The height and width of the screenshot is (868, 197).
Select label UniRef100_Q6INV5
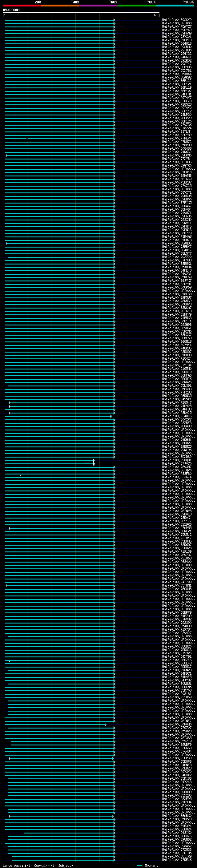click(x=177, y=511)
